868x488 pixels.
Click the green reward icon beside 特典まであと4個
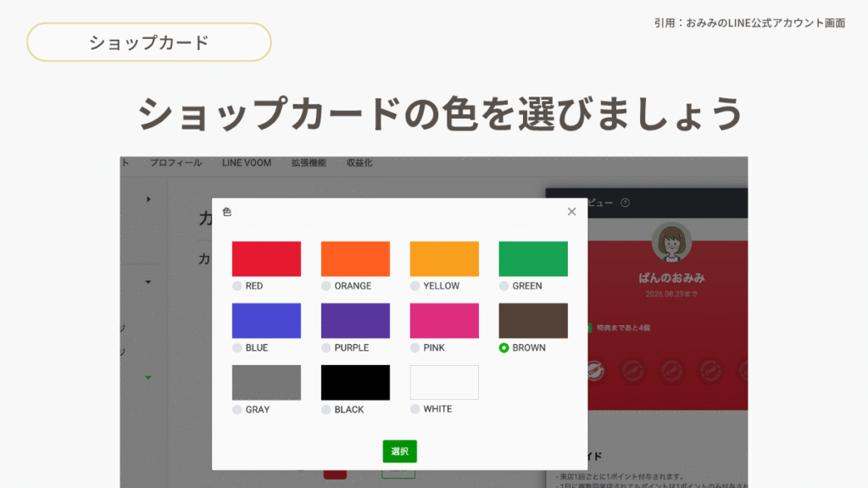587,328
